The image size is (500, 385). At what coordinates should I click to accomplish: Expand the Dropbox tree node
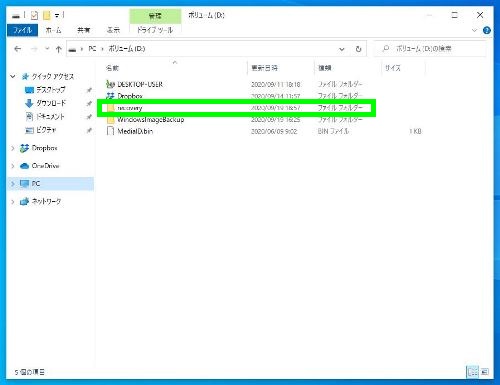[x=13, y=148]
